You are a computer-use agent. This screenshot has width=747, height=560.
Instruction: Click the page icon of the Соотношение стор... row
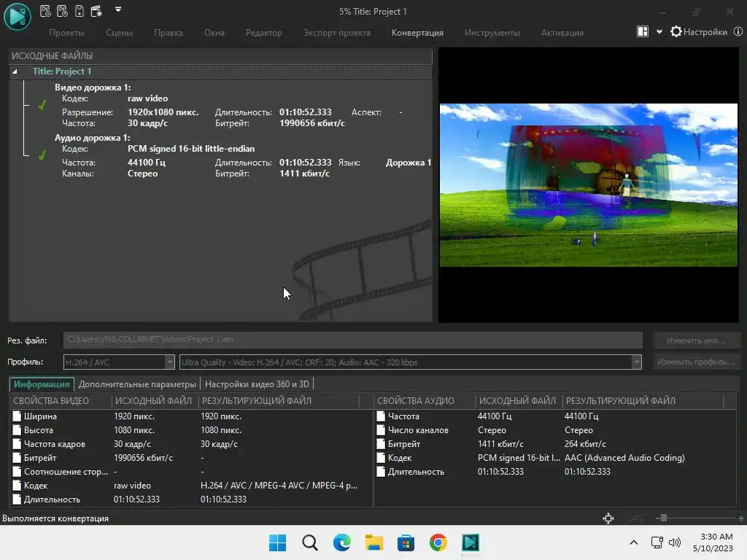click(x=18, y=472)
